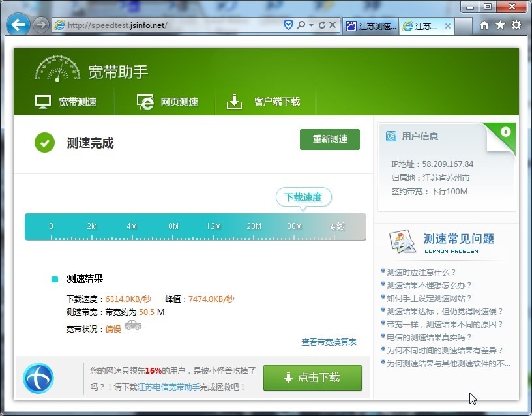The height and width of the screenshot is (416, 532).
Task: Click the IP address 58.209.167.84 text
Action: pos(447,164)
